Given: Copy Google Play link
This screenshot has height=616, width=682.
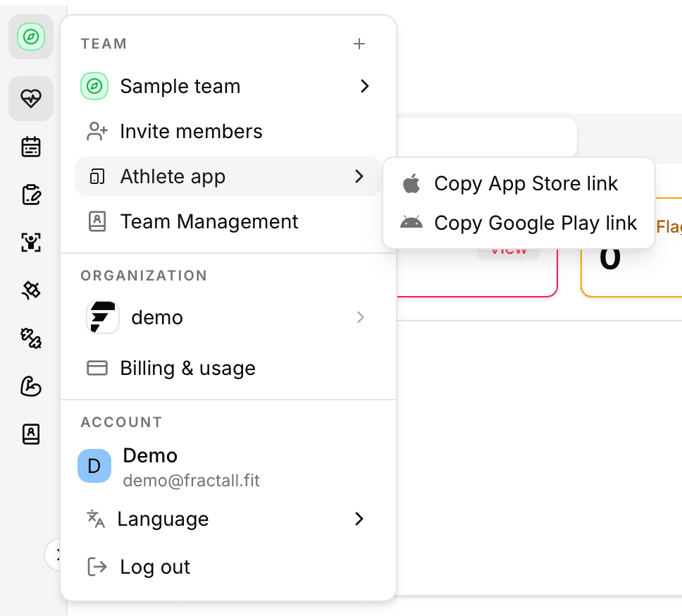Looking at the screenshot, I should click(x=519, y=223).
